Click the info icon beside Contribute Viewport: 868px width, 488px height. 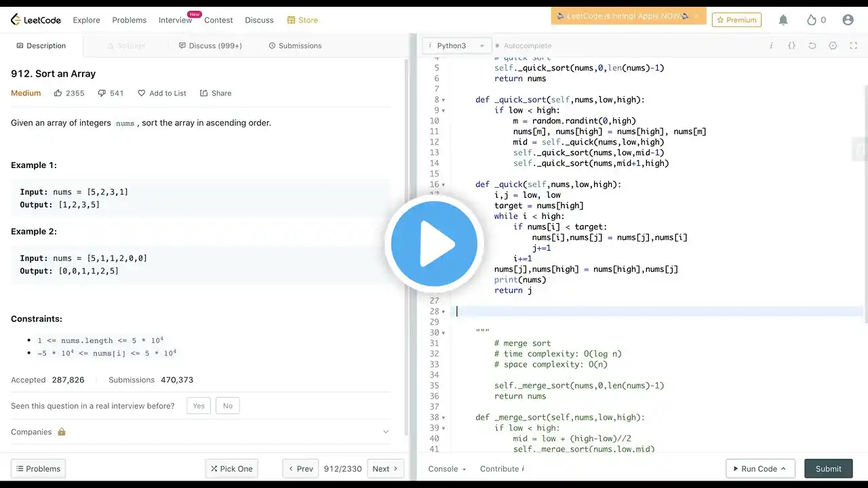point(524,469)
